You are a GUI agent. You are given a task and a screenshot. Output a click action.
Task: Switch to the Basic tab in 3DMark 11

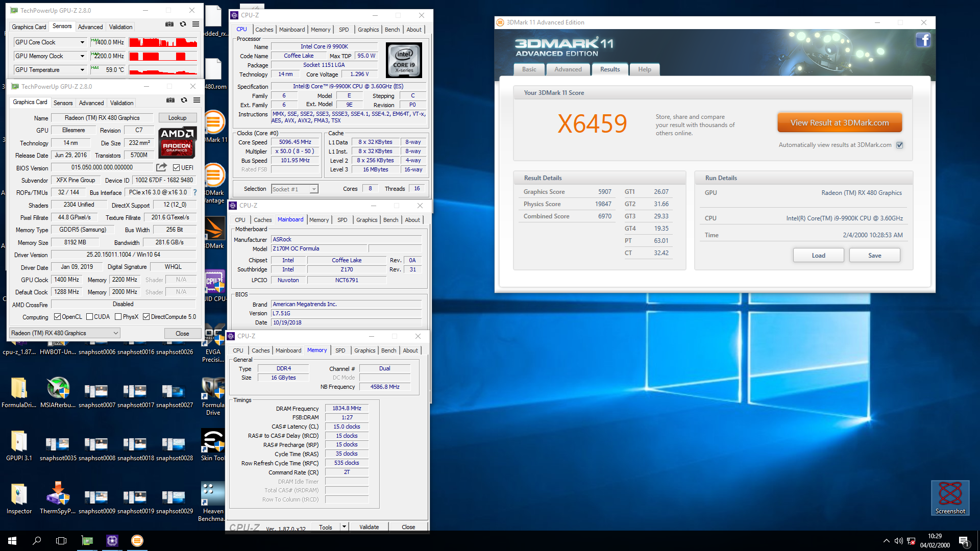point(529,69)
